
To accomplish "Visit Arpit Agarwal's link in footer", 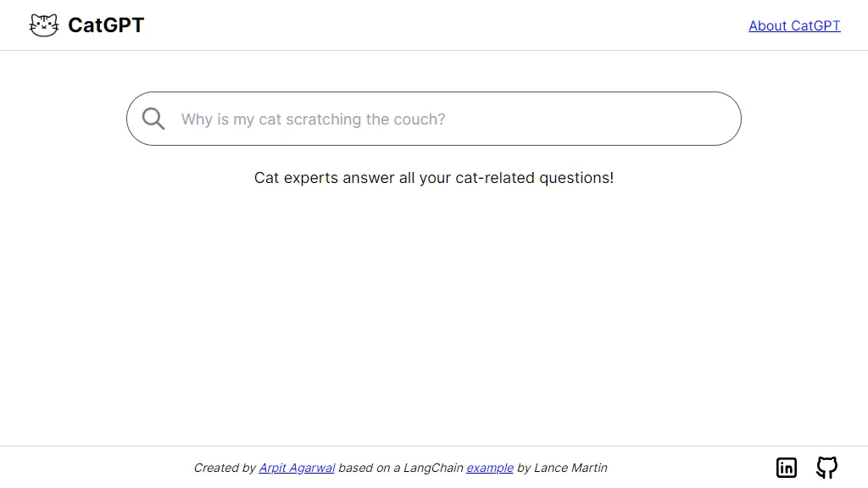I will pos(297,468).
